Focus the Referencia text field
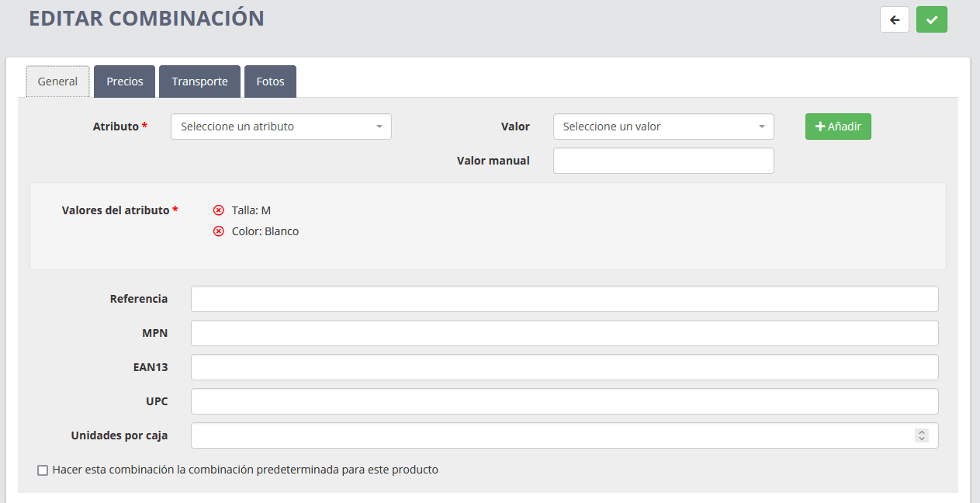This screenshot has width=980, height=503. [x=564, y=299]
